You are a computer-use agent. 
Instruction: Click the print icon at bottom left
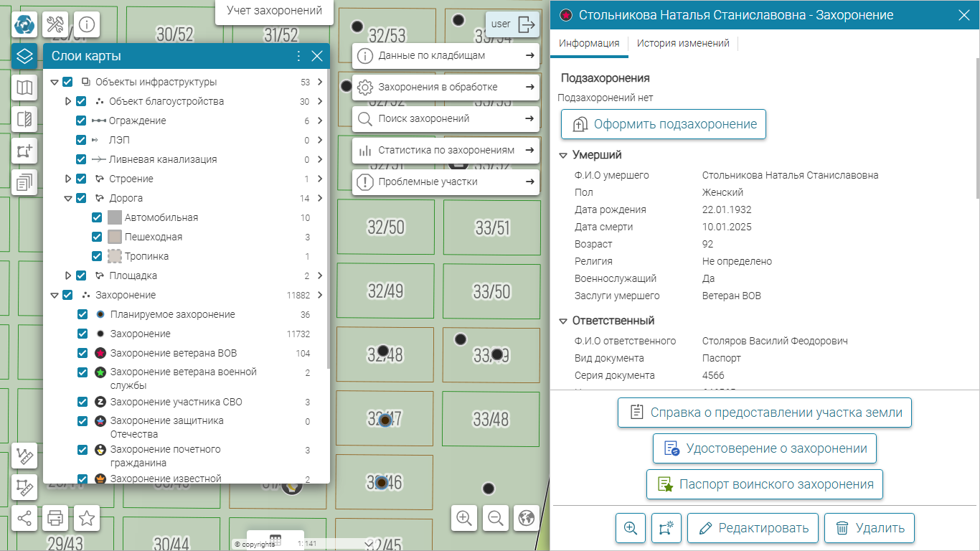[x=55, y=517]
